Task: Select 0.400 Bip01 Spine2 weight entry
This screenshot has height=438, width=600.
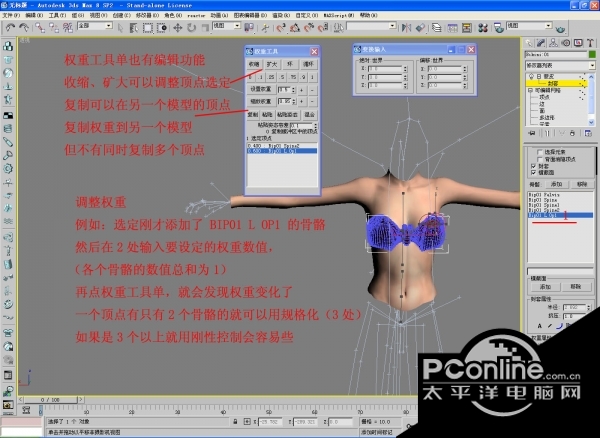Action: click(x=282, y=146)
